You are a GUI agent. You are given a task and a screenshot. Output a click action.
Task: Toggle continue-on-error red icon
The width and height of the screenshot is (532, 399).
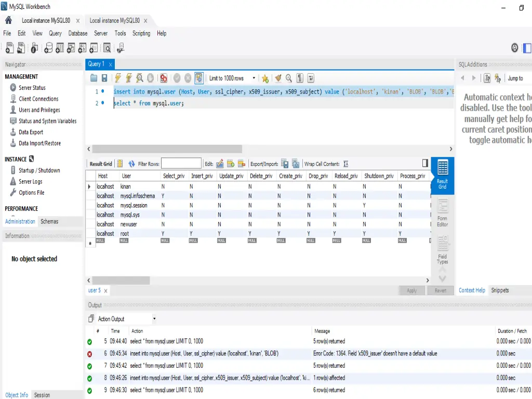point(164,78)
